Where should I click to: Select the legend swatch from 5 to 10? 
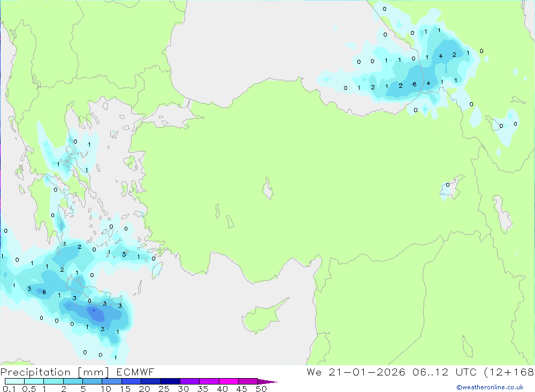(x=92, y=381)
